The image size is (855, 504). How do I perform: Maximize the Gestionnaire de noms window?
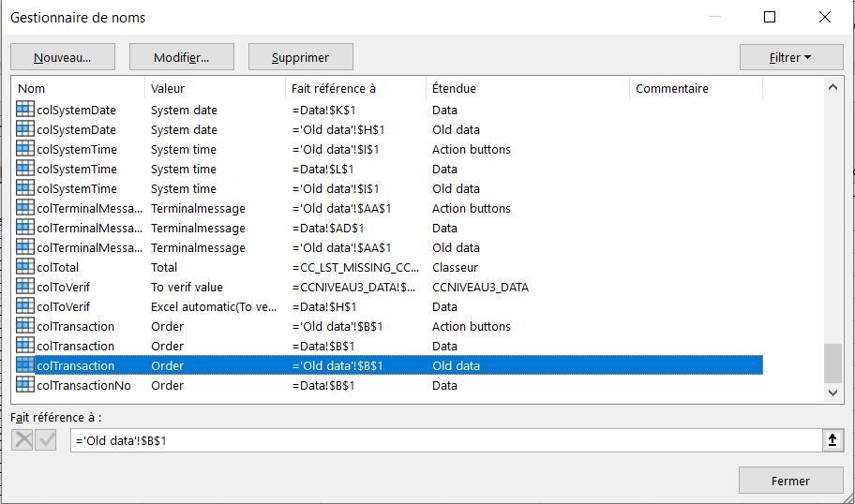[x=770, y=17]
